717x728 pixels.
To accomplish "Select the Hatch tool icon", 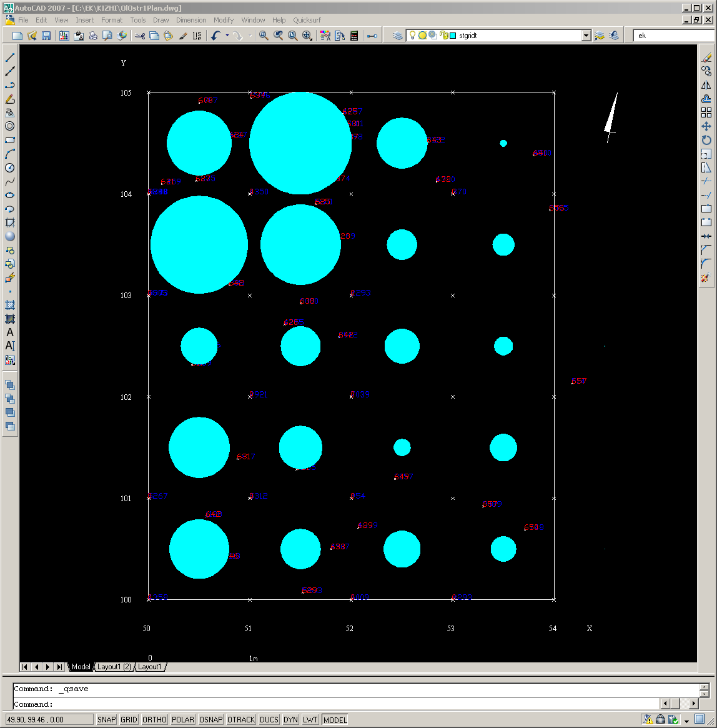I will (x=10, y=305).
